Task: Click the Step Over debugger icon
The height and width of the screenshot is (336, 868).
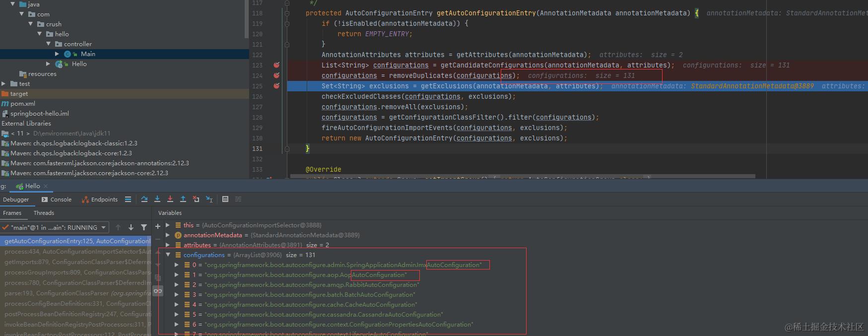Action: (144, 199)
